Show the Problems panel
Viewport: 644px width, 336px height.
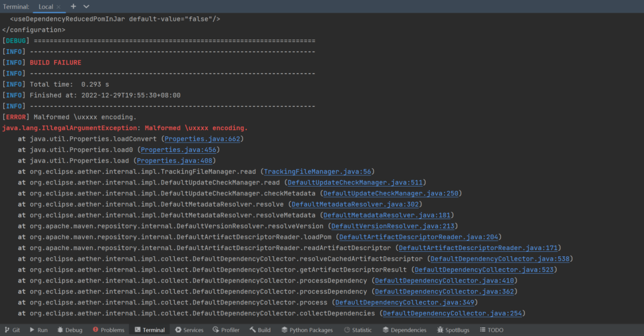click(108, 330)
